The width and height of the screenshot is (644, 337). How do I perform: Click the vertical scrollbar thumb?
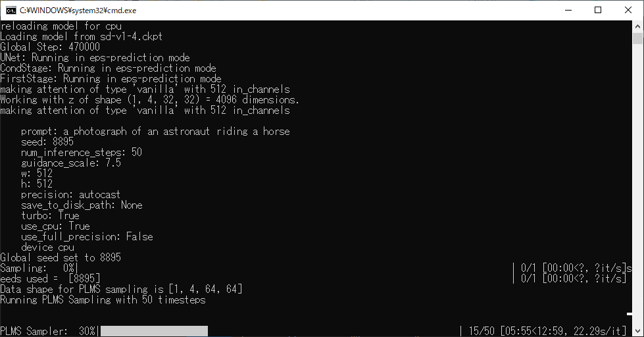pos(638,38)
